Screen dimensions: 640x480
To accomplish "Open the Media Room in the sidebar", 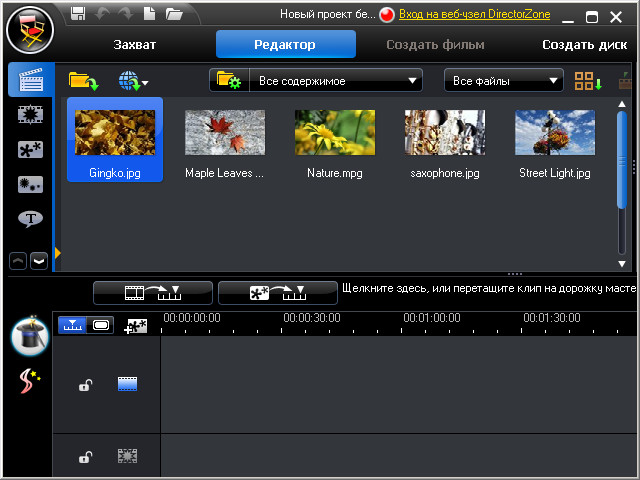I will point(31,81).
